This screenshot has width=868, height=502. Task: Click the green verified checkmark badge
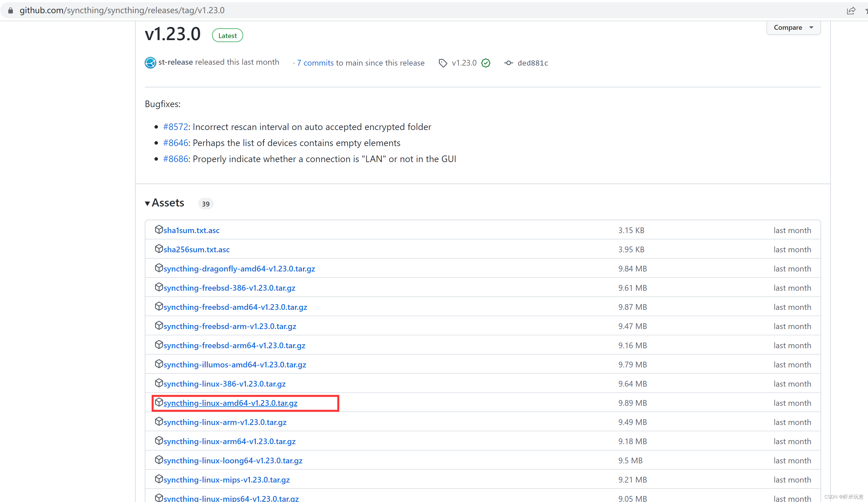486,63
